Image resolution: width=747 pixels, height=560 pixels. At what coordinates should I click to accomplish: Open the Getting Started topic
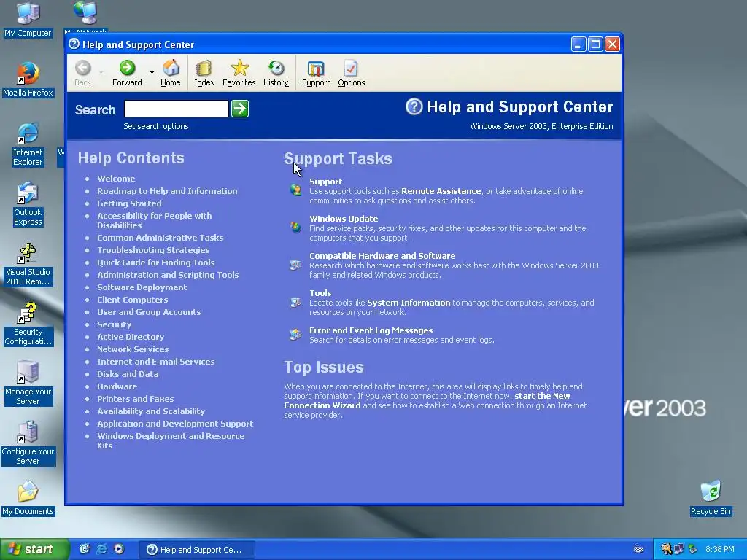[x=129, y=203]
